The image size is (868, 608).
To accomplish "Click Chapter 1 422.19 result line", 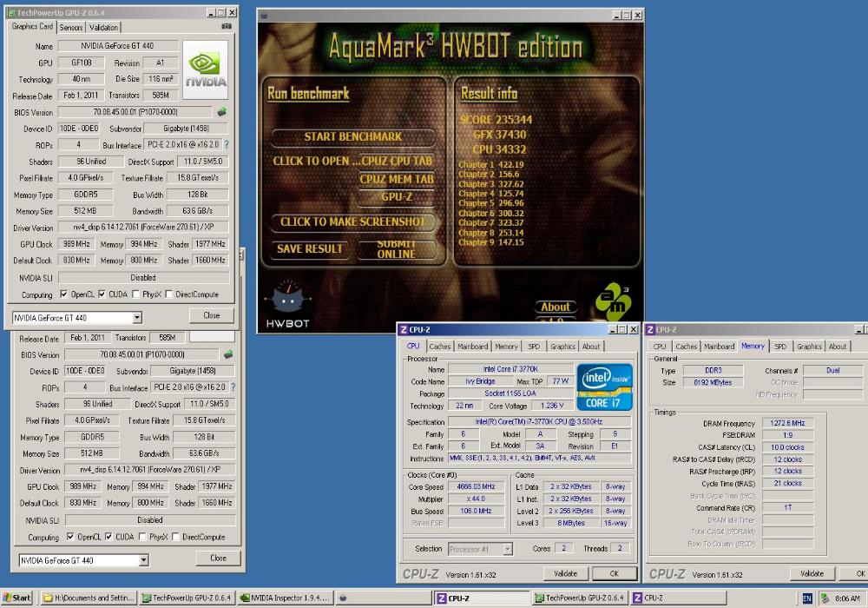I will pyautogui.click(x=491, y=164).
